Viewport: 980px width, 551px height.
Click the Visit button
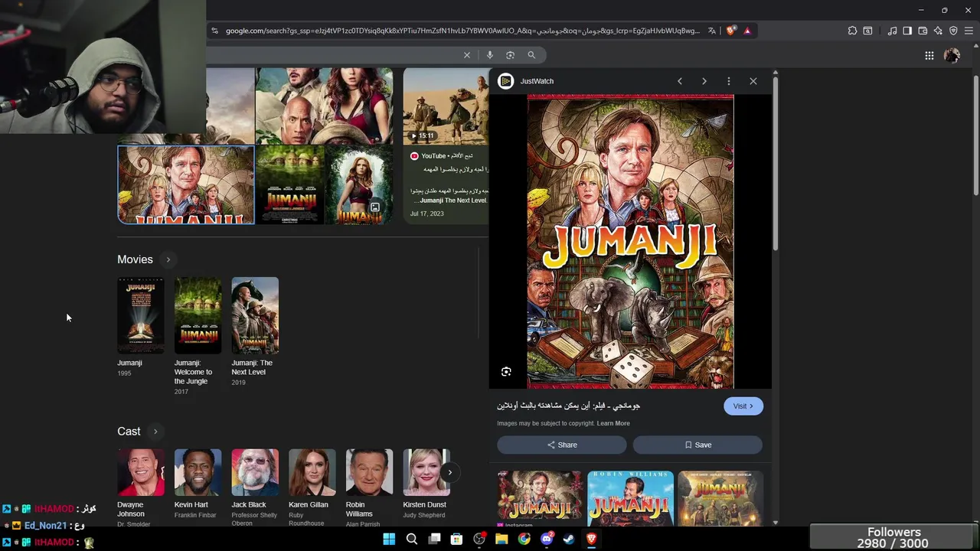point(743,406)
